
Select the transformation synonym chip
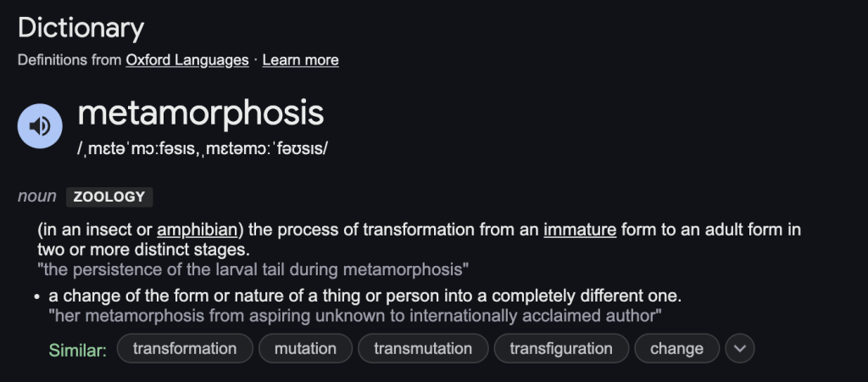tap(185, 348)
